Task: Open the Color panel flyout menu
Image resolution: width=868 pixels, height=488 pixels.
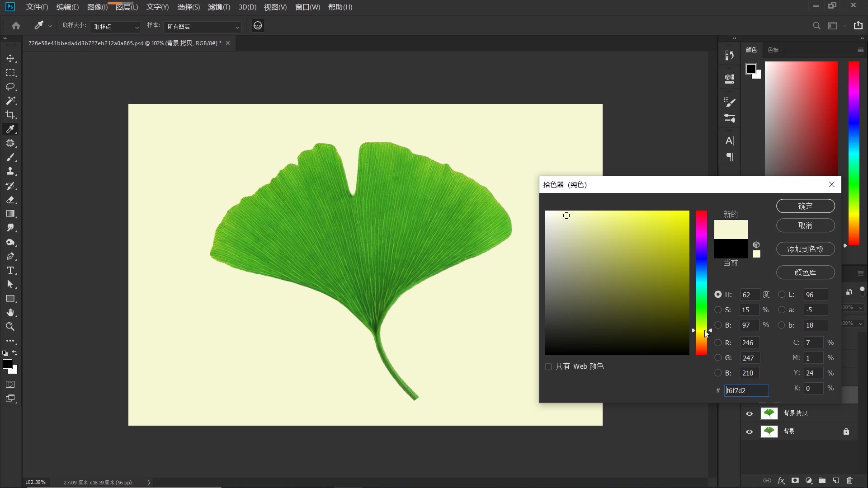Action: [x=860, y=50]
